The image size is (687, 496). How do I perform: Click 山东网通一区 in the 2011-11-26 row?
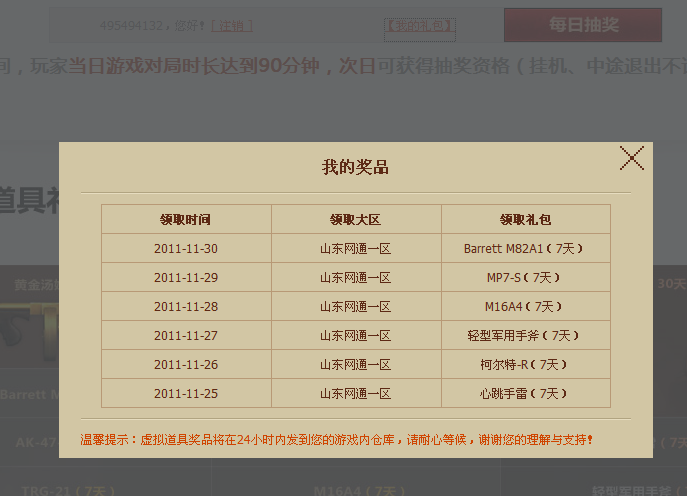click(x=355, y=364)
